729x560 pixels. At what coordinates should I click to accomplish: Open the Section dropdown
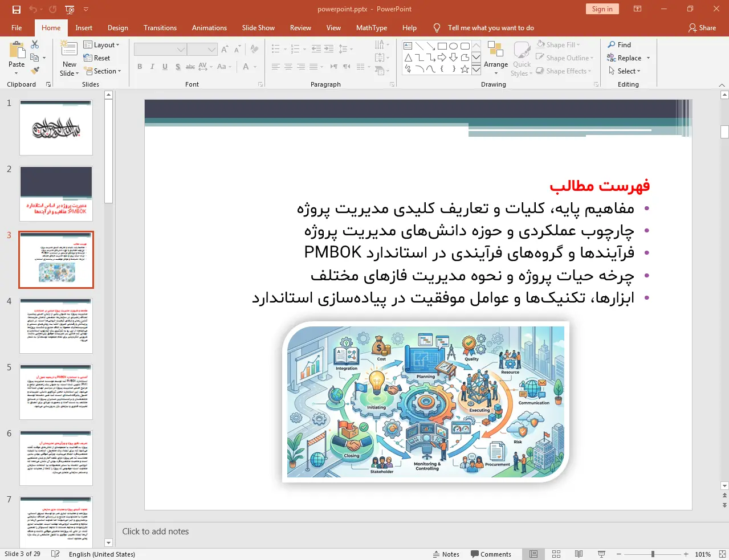pyautogui.click(x=103, y=71)
